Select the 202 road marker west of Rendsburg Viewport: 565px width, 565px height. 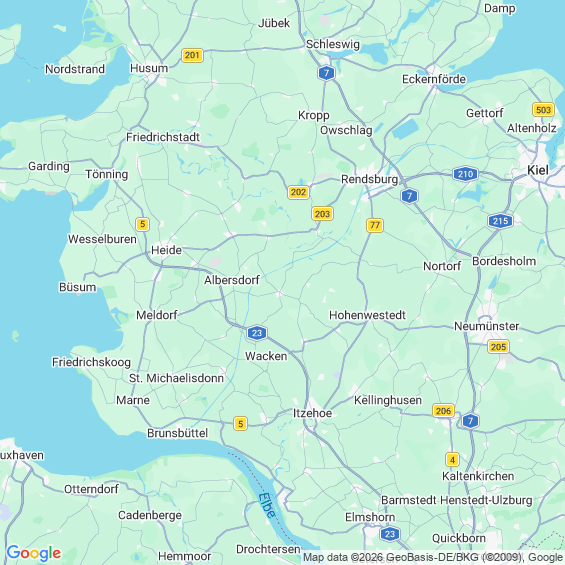298,192
